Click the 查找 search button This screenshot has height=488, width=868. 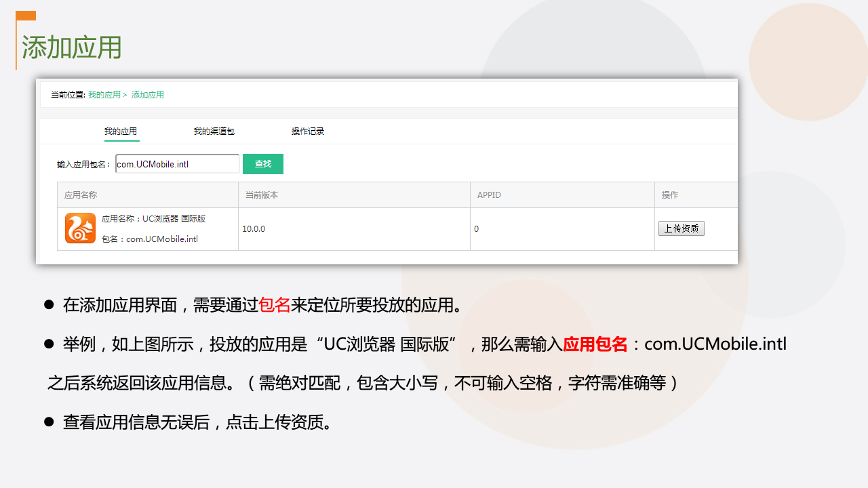pos(263,164)
